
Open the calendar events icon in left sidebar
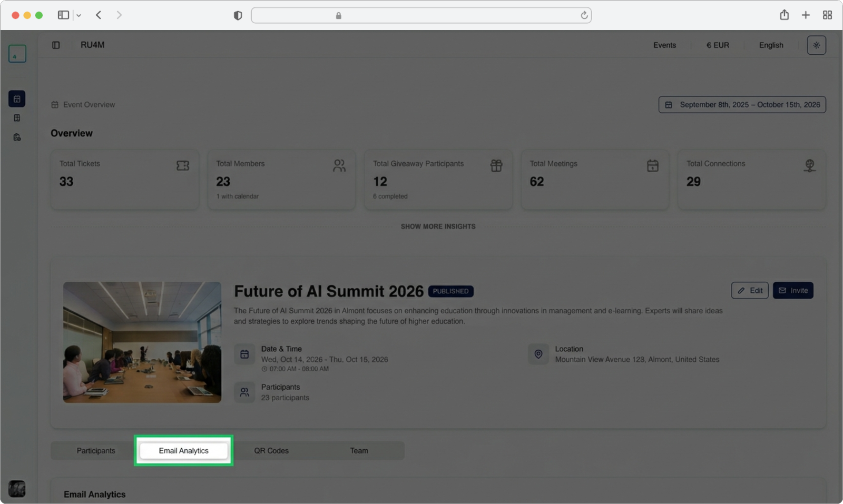tap(17, 98)
